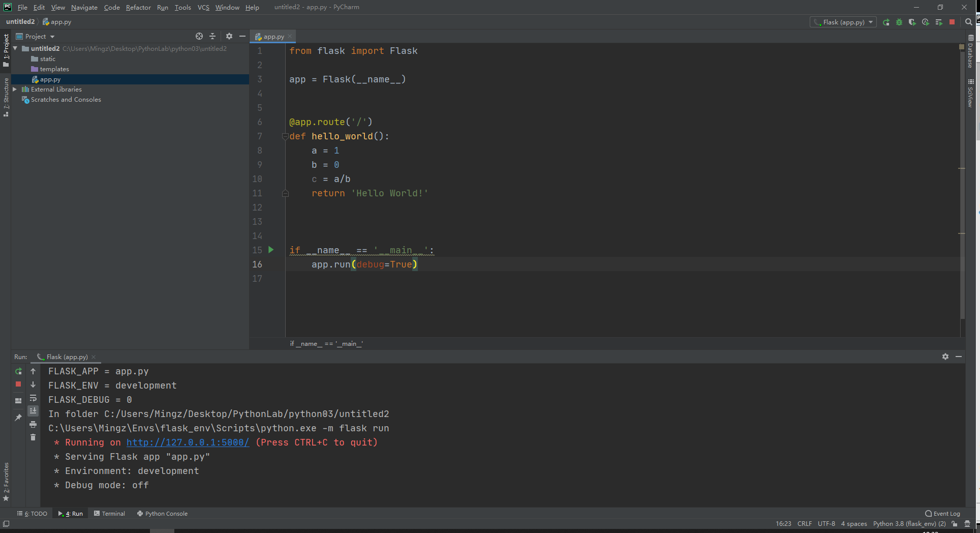Open the 6: TODO tab
Viewport: 980px width, 533px height.
(32, 514)
